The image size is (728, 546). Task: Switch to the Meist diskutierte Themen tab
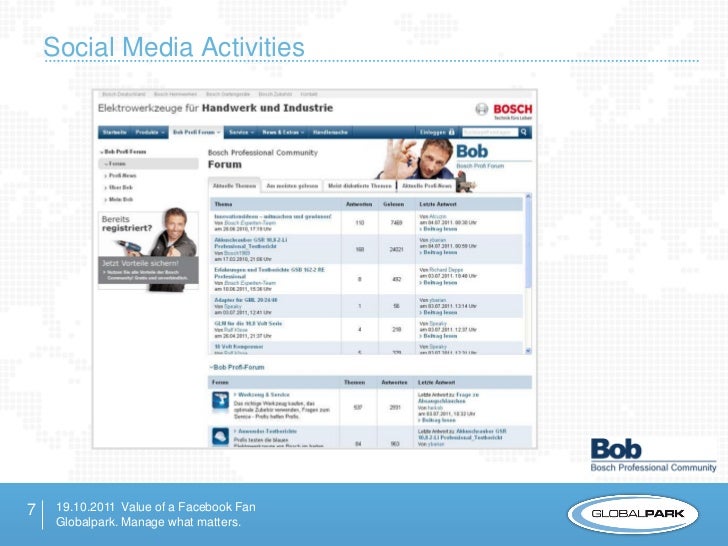coord(360,186)
